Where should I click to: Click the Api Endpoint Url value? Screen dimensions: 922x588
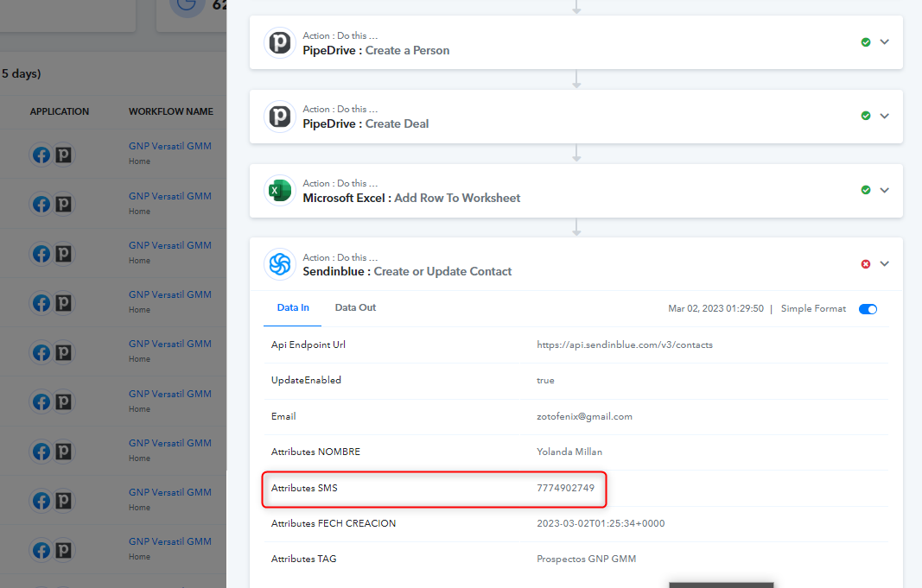625,345
